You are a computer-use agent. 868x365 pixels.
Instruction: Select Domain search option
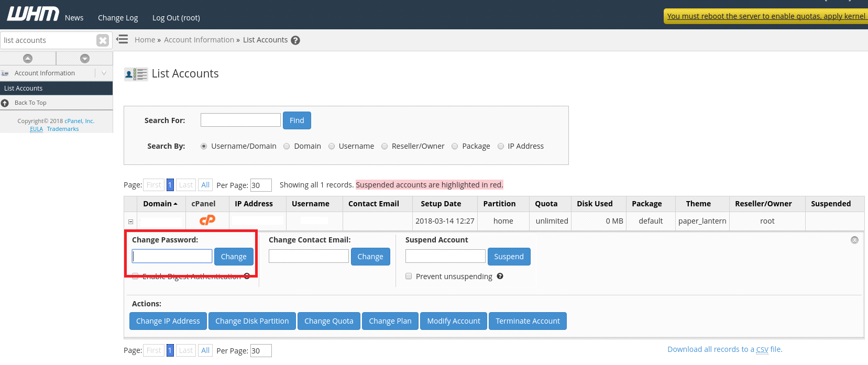pyautogui.click(x=287, y=146)
